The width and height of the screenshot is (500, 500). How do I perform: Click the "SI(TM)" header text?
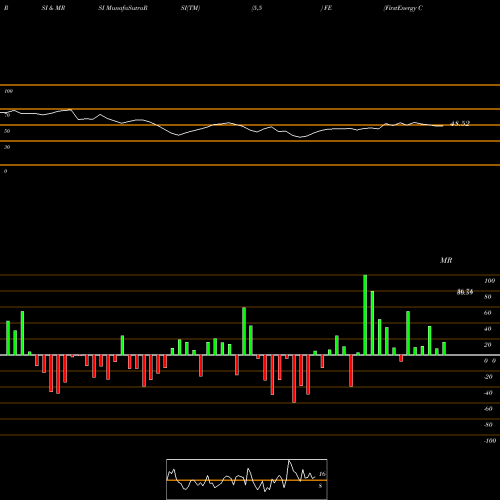point(190,8)
